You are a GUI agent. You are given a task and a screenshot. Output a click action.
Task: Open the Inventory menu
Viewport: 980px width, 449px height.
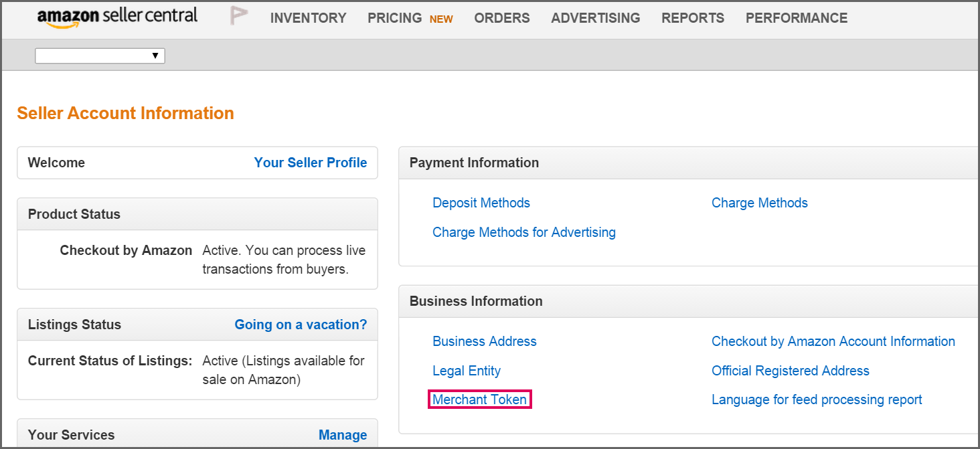pos(309,18)
